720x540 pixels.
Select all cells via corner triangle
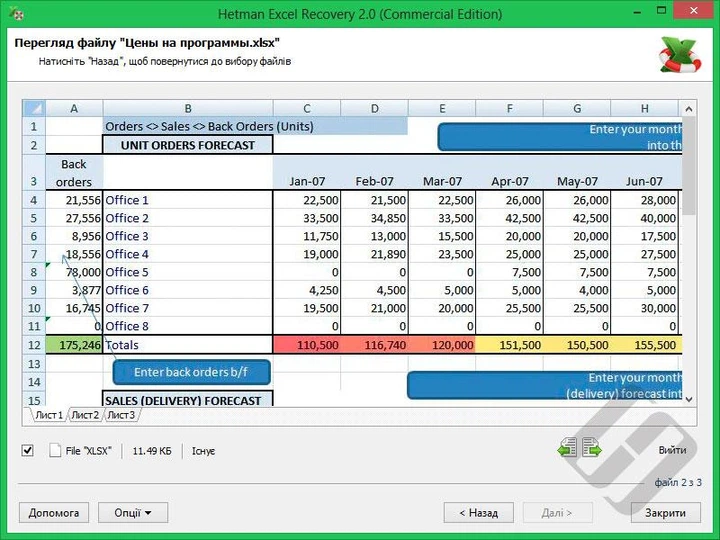point(34,108)
